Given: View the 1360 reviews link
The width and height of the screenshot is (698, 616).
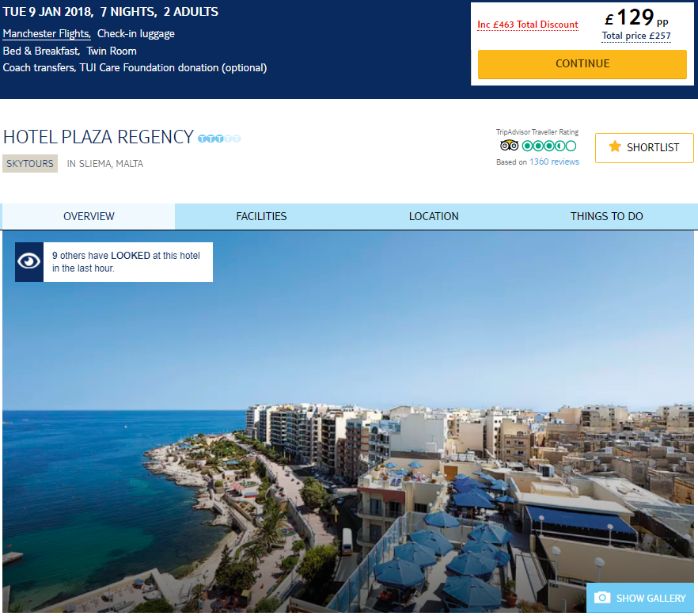Looking at the screenshot, I should [554, 162].
